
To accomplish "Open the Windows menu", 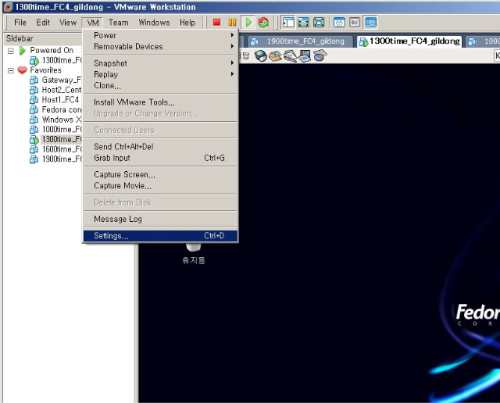I will pyautogui.click(x=154, y=22).
